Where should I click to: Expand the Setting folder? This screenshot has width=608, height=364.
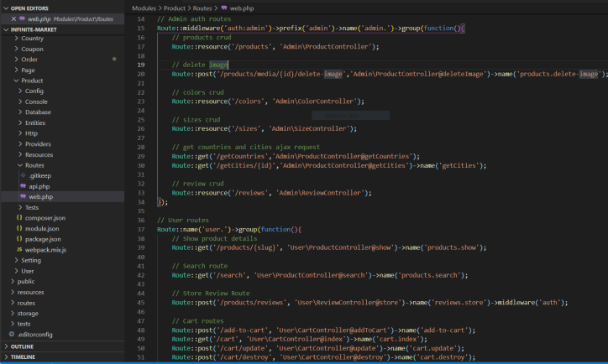click(x=16, y=260)
